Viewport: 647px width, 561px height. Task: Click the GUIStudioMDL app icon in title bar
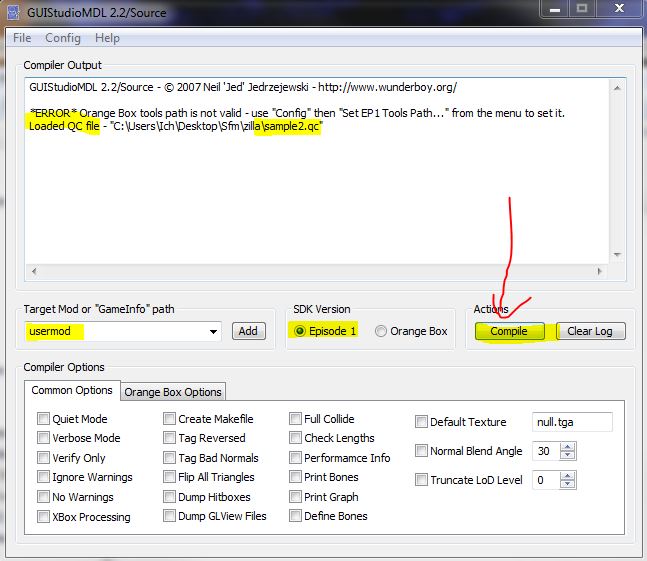click(13, 12)
